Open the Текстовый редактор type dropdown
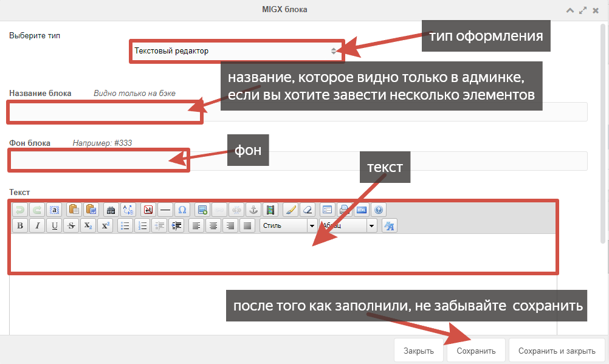 [236, 51]
